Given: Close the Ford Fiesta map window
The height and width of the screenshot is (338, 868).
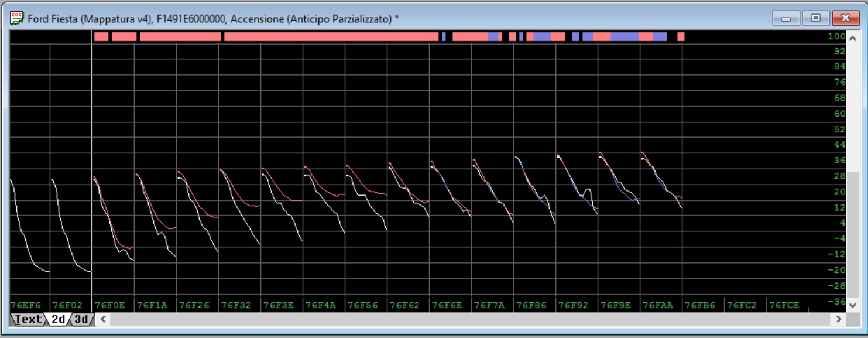Looking at the screenshot, I should [x=845, y=18].
